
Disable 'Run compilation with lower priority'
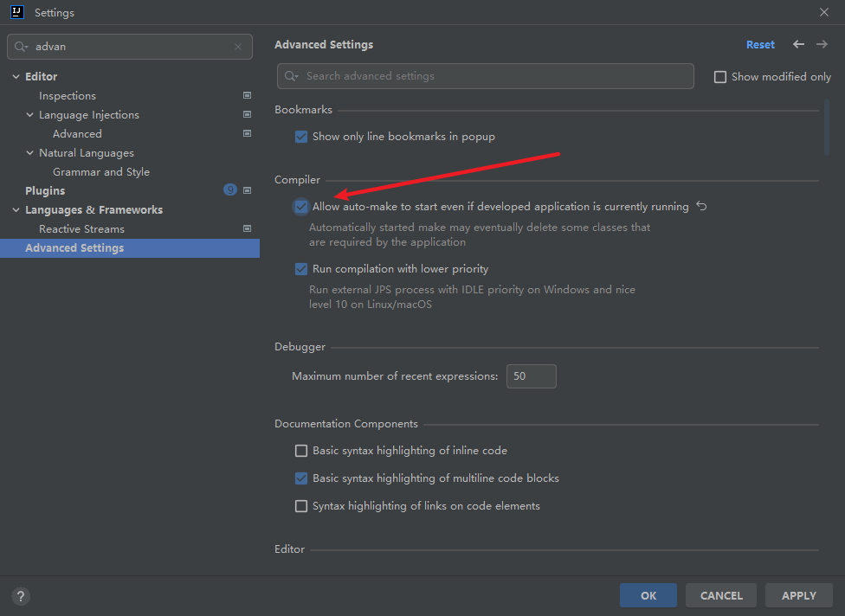(x=301, y=269)
